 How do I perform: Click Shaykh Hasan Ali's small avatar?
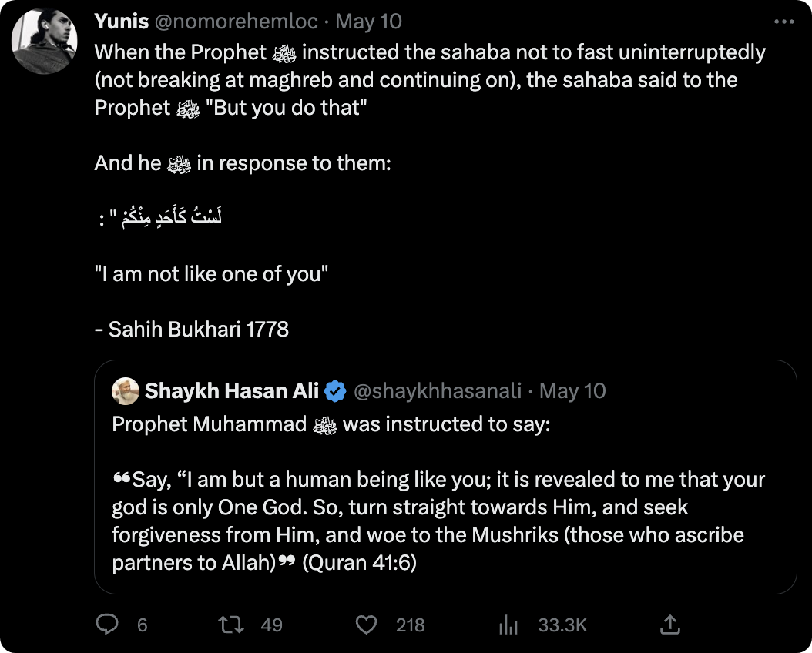point(126,391)
